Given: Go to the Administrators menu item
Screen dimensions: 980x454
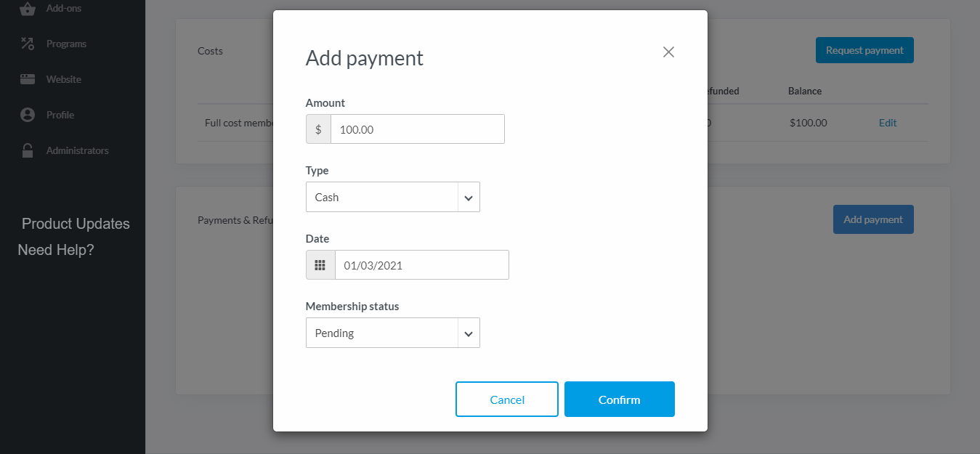Looking at the screenshot, I should 77,150.
